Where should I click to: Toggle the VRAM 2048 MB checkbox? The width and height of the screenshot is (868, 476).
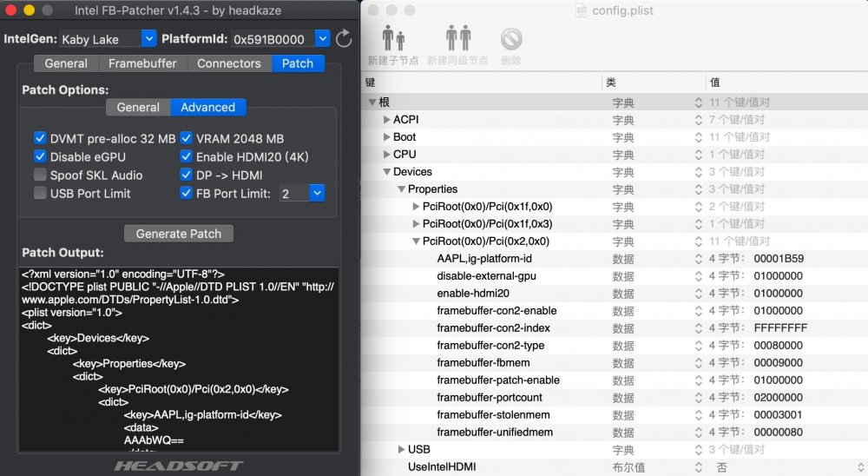tap(186, 138)
